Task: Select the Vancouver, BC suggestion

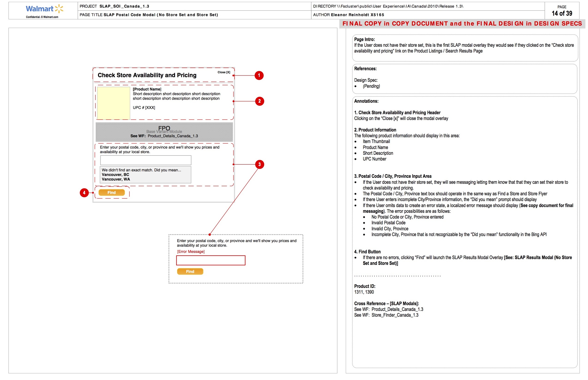Action: pyautogui.click(x=115, y=175)
